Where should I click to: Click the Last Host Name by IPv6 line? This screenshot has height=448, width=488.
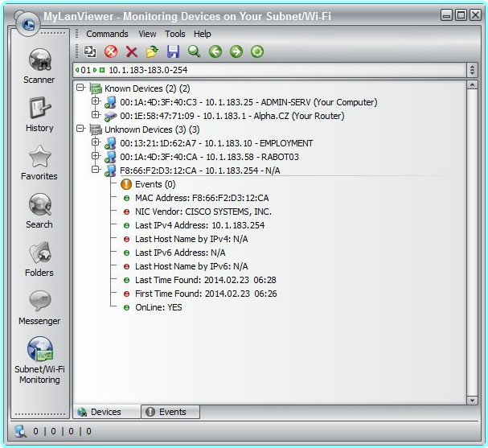191,267
